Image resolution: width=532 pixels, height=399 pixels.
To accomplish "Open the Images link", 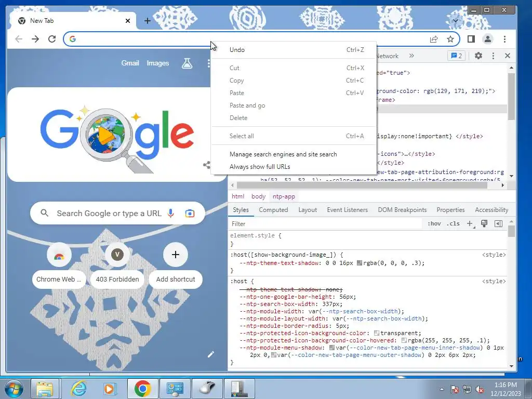I will (x=158, y=63).
